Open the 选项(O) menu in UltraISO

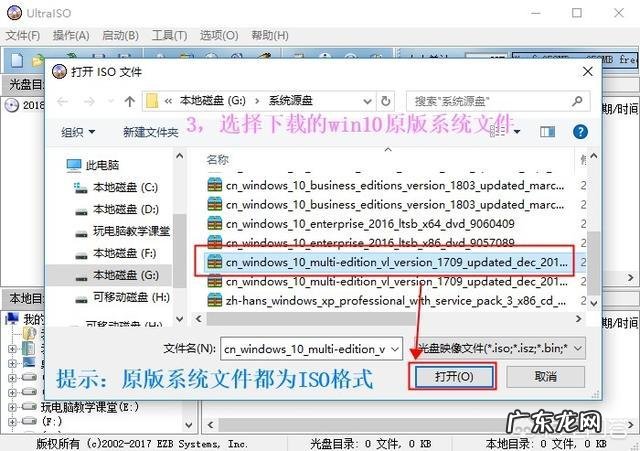pos(219,36)
